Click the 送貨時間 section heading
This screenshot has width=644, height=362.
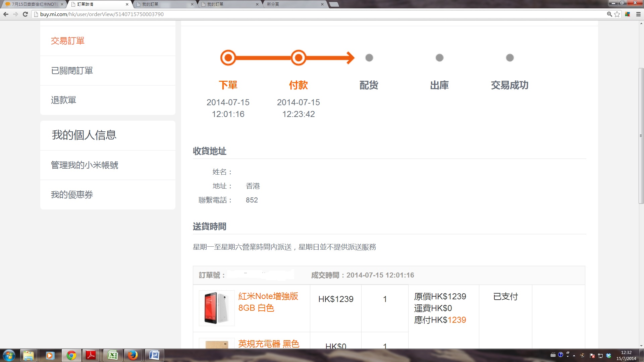pyautogui.click(x=210, y=227)
